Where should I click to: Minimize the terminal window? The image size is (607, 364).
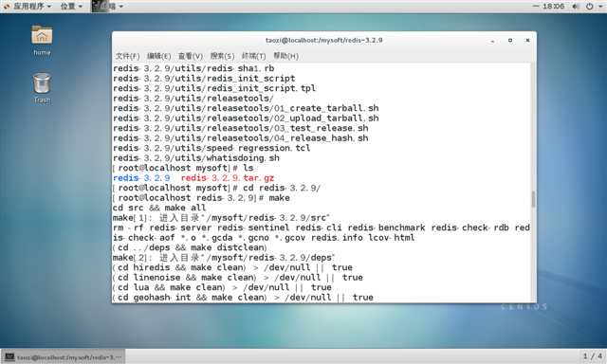[x=492, y=41]
